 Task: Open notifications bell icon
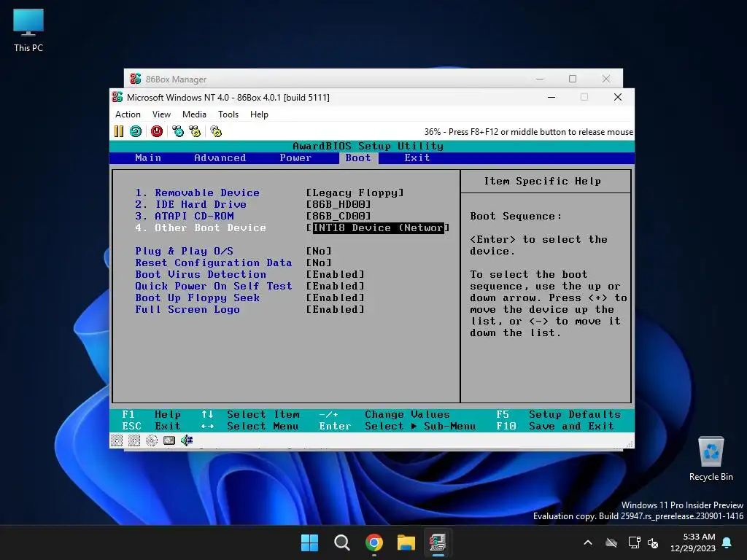727,542
